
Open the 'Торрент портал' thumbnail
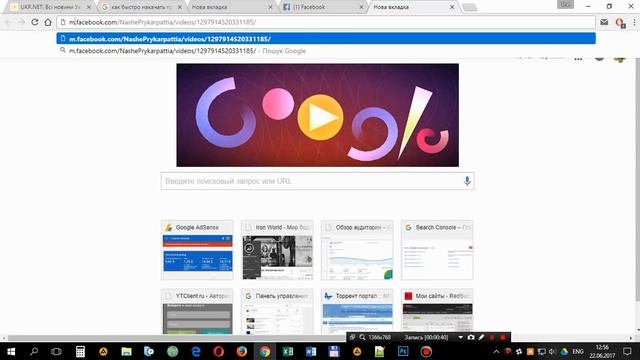tap(357, 312)
